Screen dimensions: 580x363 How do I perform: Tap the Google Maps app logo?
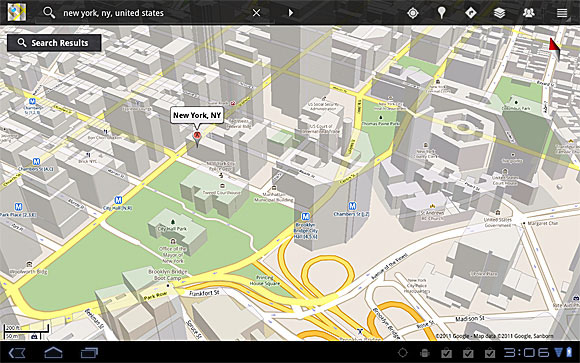[x=17, y=13]
